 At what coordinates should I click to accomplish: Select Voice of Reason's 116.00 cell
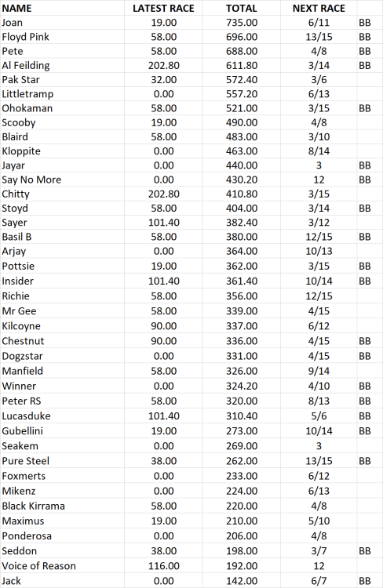click(x=163, y=566)
